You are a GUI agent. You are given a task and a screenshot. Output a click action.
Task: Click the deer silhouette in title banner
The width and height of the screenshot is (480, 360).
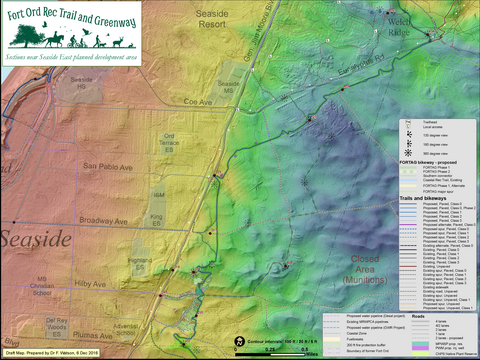119,42
